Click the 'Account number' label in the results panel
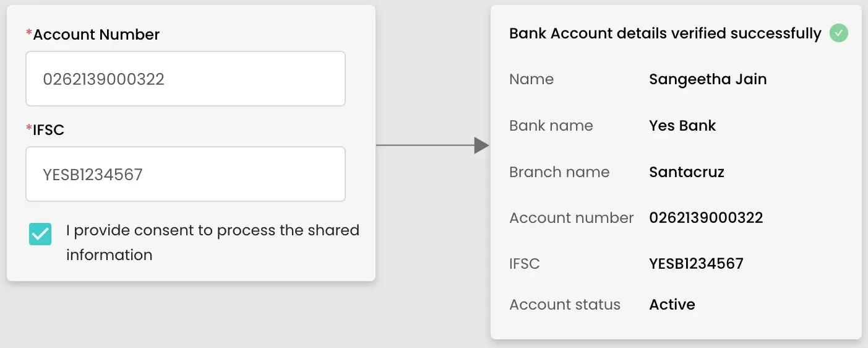868x348 pixels. 571,218
